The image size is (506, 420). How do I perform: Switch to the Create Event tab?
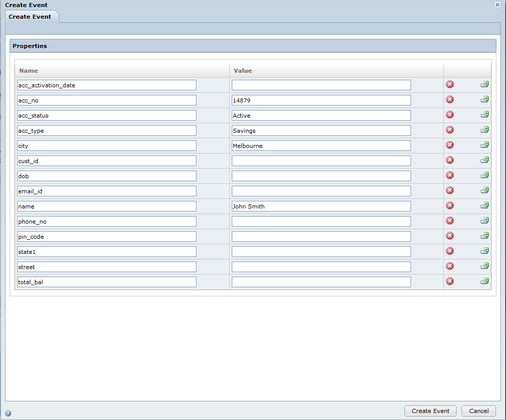pyautogui.click(x=30, y=17)
